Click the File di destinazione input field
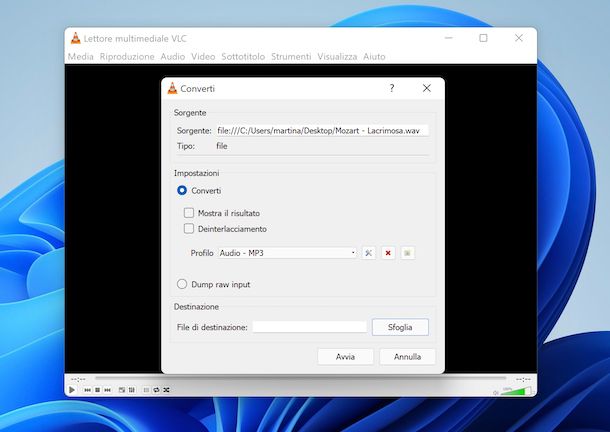 click(x=310, y=327)
